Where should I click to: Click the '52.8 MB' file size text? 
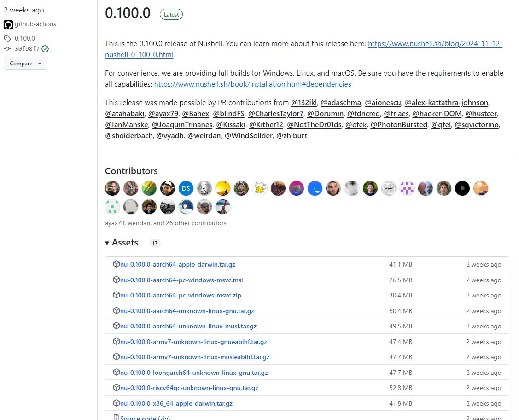point(401,388)
